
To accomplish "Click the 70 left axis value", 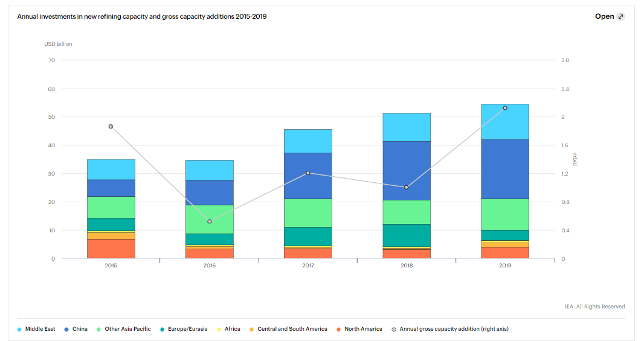I will (x=51, y=60).
